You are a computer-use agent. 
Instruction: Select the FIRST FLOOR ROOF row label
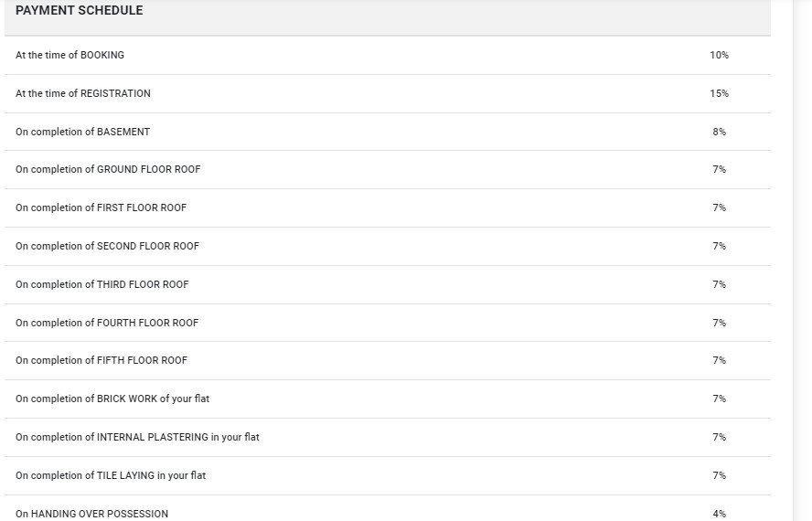(101, 207)
